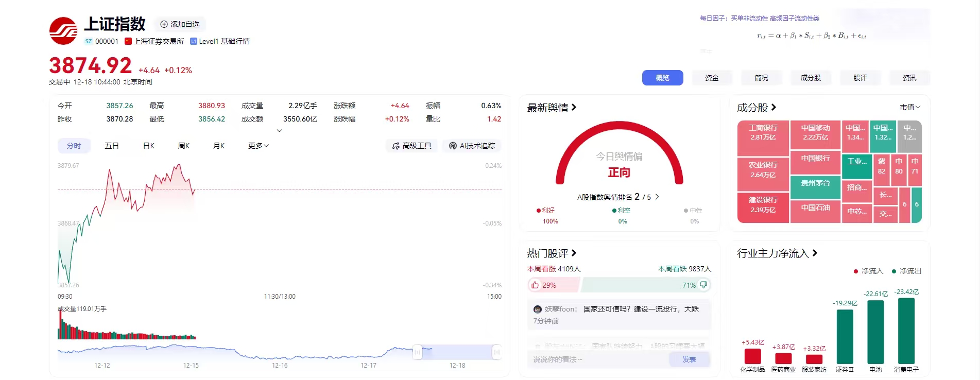Select 贵州茅台 tile in treemap
Viewport: 980px width, 380px height.
tap(816, 187)
